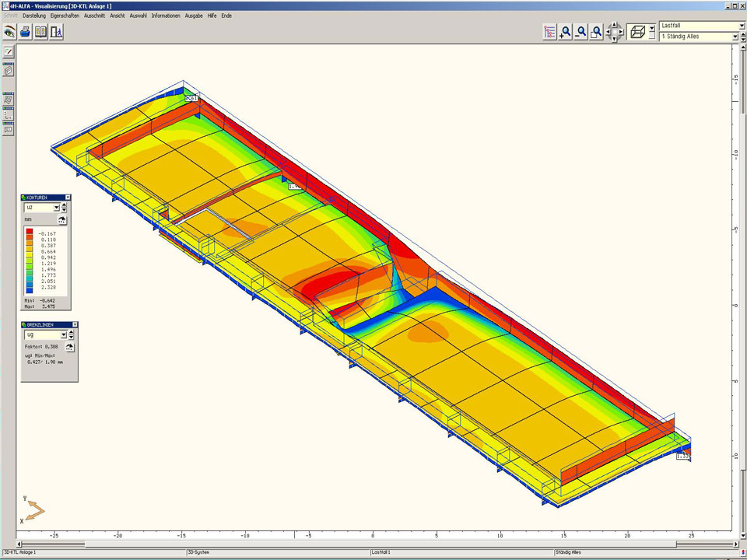747x560 pixels.
Task: Click the red color swatch in legend
Action: point(29,233)
